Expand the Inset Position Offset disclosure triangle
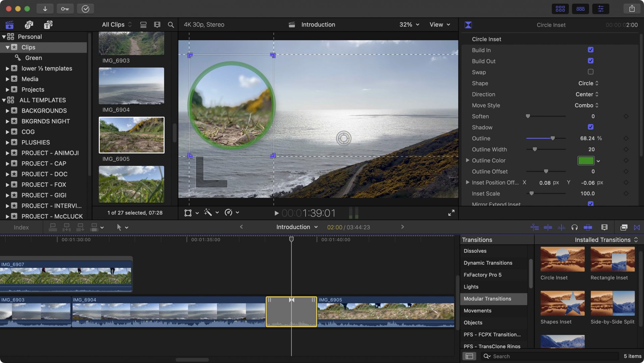 point(467,182)
